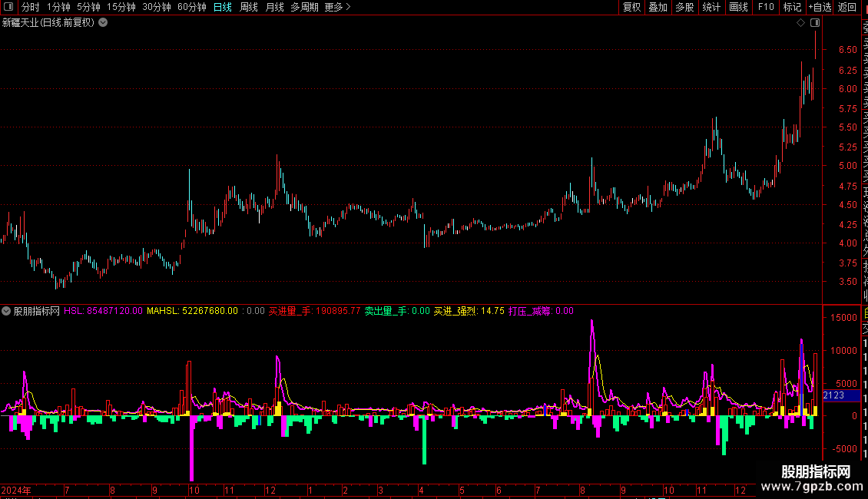This screenshot has width=868, height=499.
Task: Click the -5000 indicator axis label
Action: pyautogui.click(x=843, y=448)
